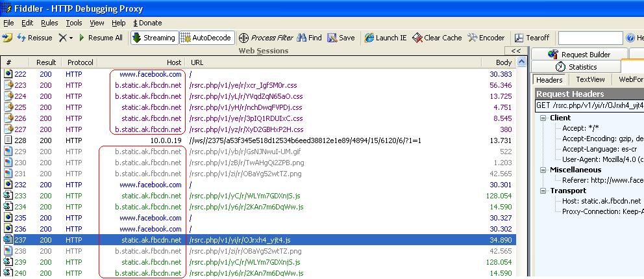
Task: Click Resume All in toolbar
Action: click(x=101, y=38)
